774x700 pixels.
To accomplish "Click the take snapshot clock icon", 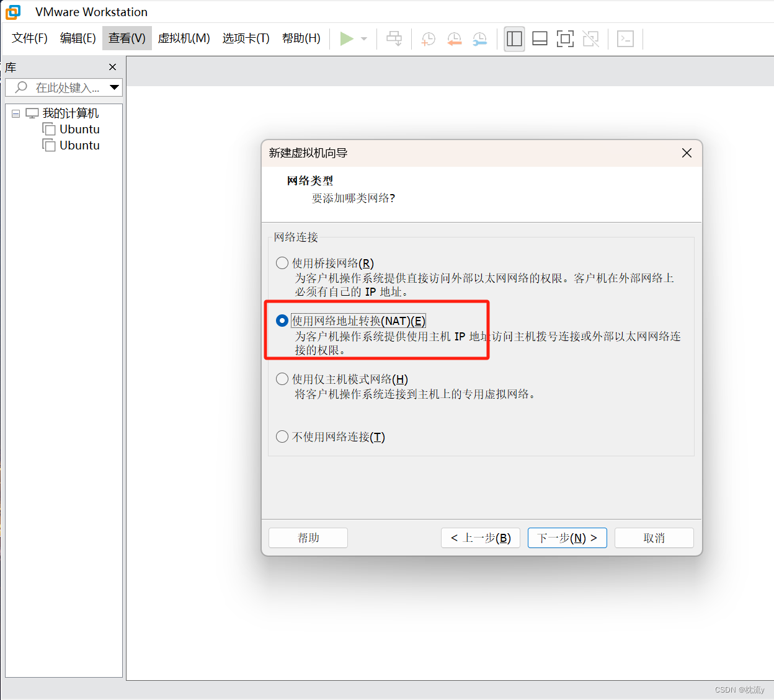I will [428, 38].
